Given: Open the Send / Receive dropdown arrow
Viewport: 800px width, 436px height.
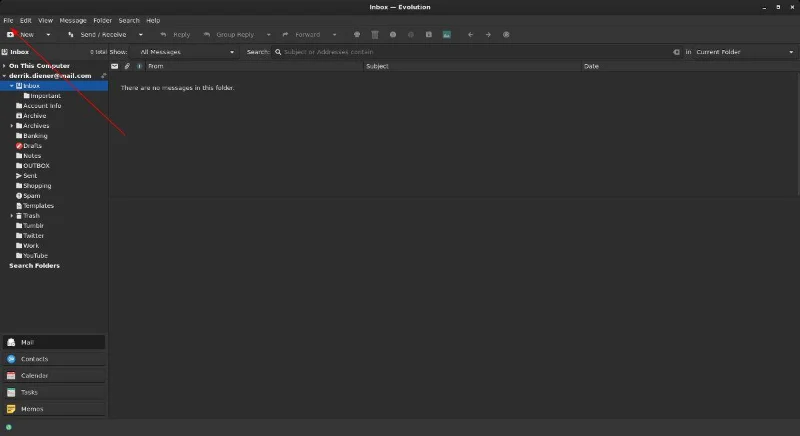Looking at the screenshot, I should (141, 35).
